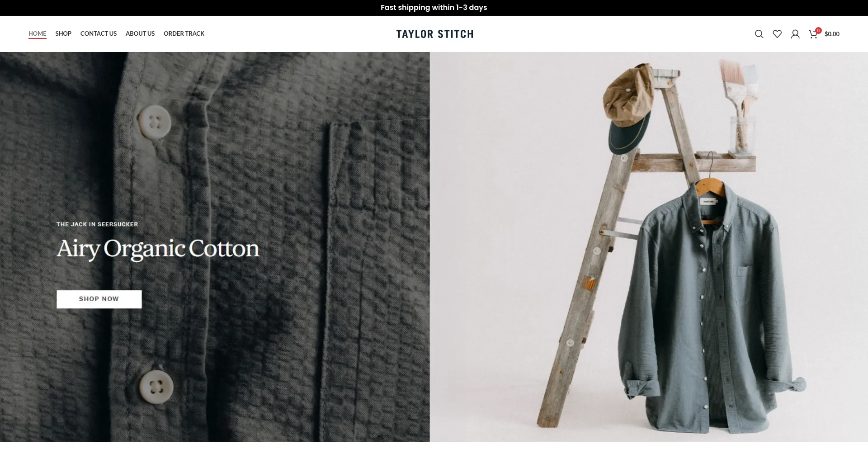Click the fast shipping announcement bar
The height and width of the screenshot is (449, 868).
pos(434,8)
